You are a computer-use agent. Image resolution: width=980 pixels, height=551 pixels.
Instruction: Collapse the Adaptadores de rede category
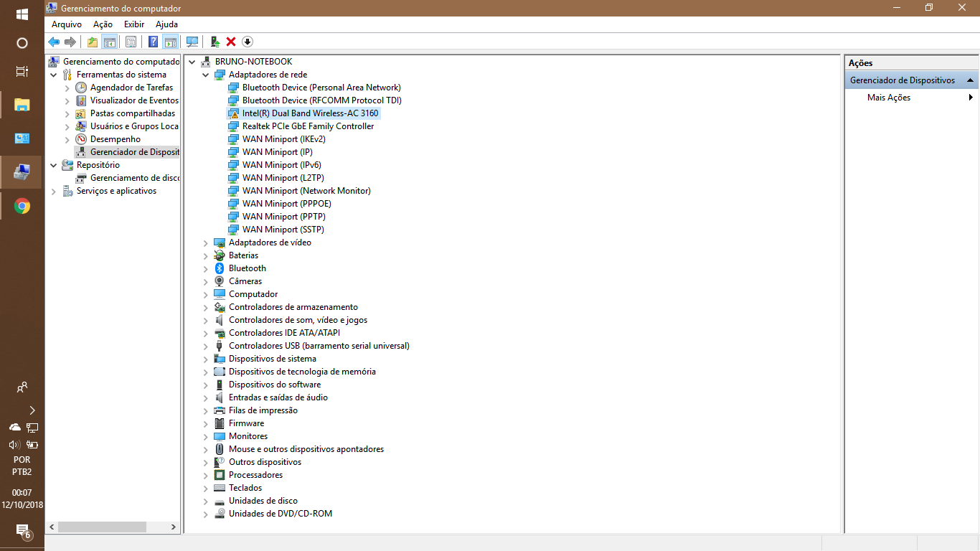pos(205,75)
